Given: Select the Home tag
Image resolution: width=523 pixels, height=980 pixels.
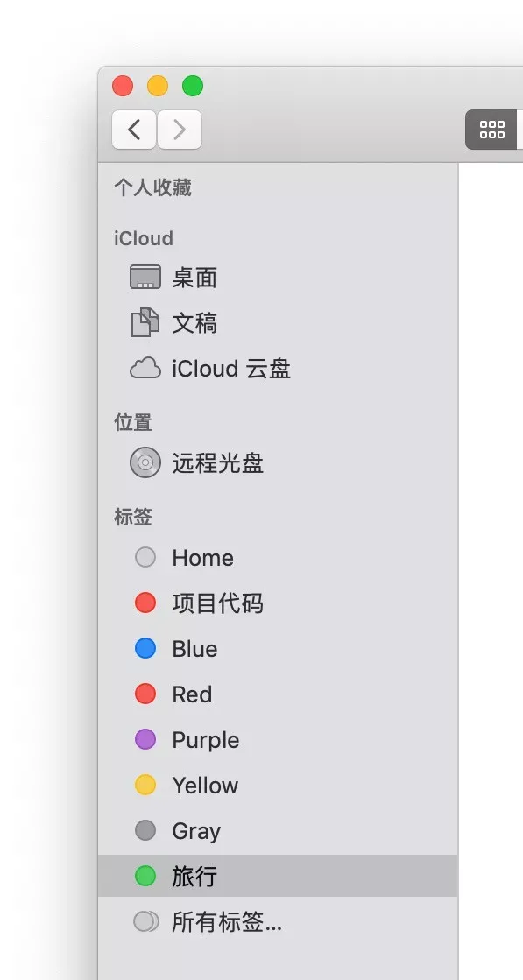Looking at the screenshot, I should 202,557.
